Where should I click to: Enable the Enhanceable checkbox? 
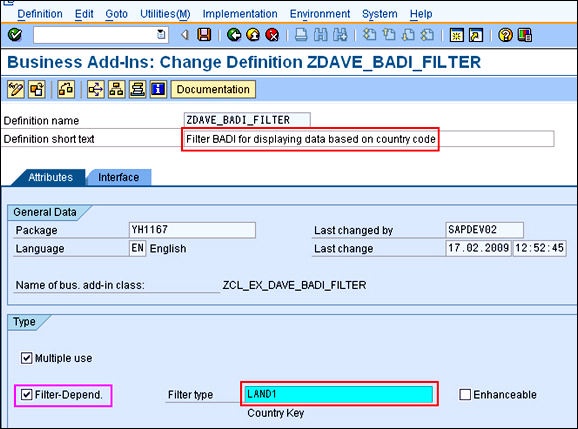coord(465,394)
